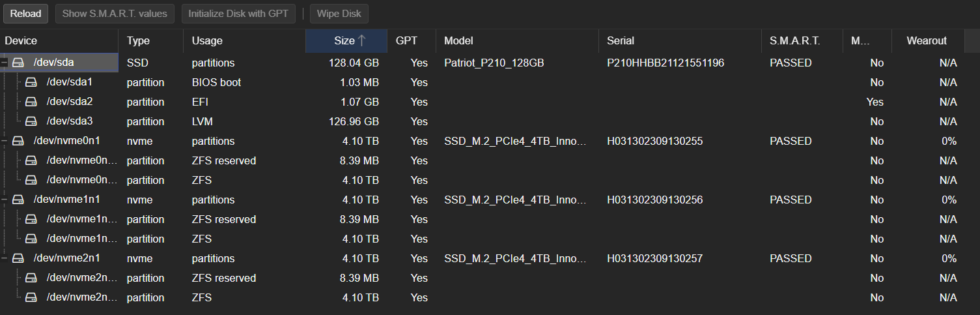Image resolution: width=980 pixels, height=315 pixels.
Task: Click Show S.M.A.R.T. values button
Action: (x=115, y=14)
